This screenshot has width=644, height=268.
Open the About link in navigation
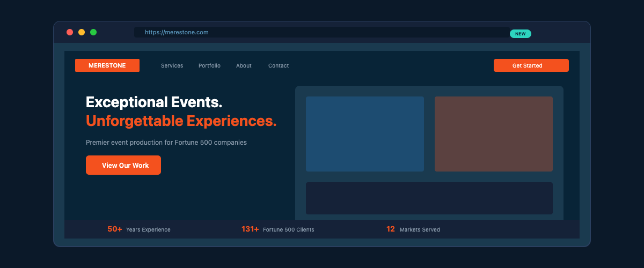244,65
